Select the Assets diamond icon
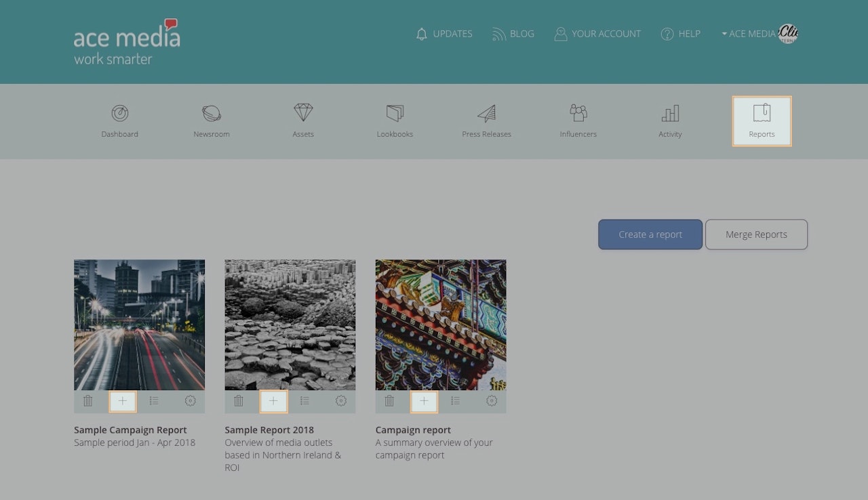 tap(303, 112)
